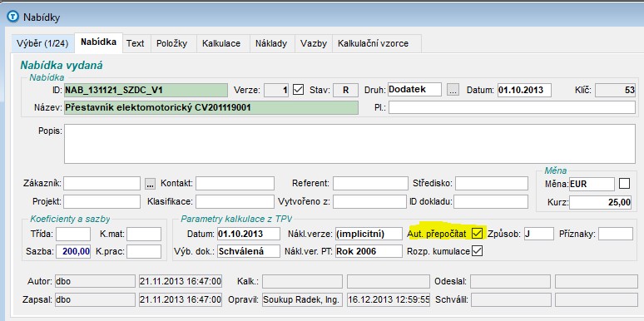This screenshot has height=321, width=644.
Task: Click the top Datum field next to Druh
Action: 524,90
